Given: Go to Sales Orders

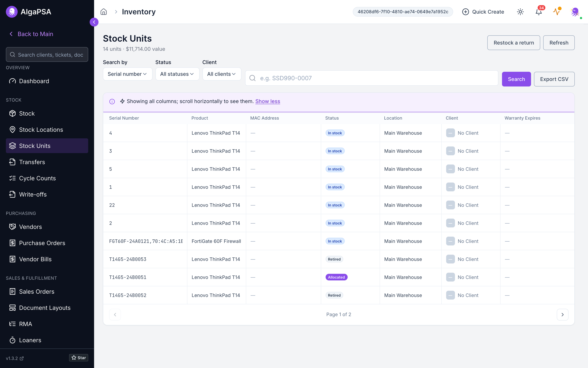Looking at the screenshot, I should [x=47, y=292].
